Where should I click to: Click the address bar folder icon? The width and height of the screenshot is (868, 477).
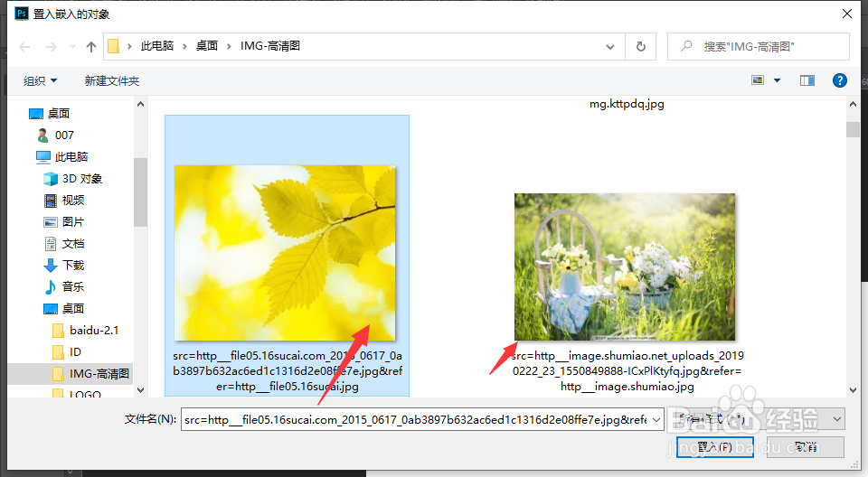tap(114, 46)
